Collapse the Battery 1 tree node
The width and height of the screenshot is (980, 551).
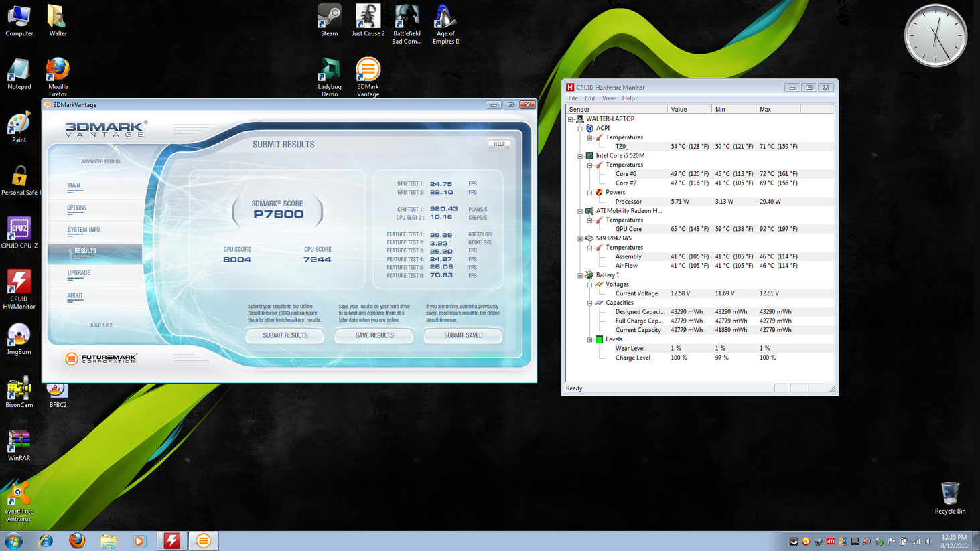(581, 275)
